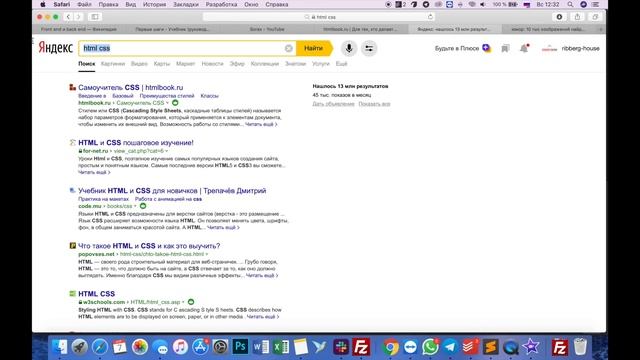The height and width of the screenshot is (360, 640).
Task: Open Safari downloads button
Action: [559, 17]
